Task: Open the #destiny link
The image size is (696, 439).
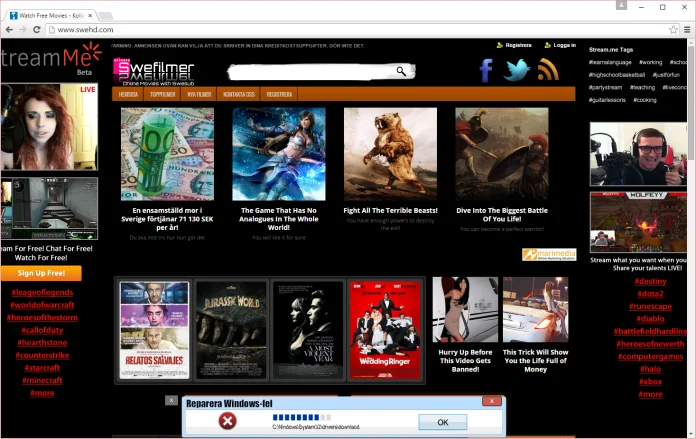Action: pos(650,281)
